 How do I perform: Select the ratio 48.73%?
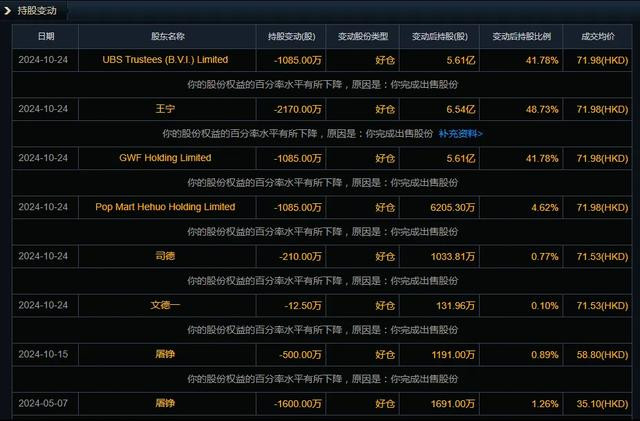[x=542, y=109]
